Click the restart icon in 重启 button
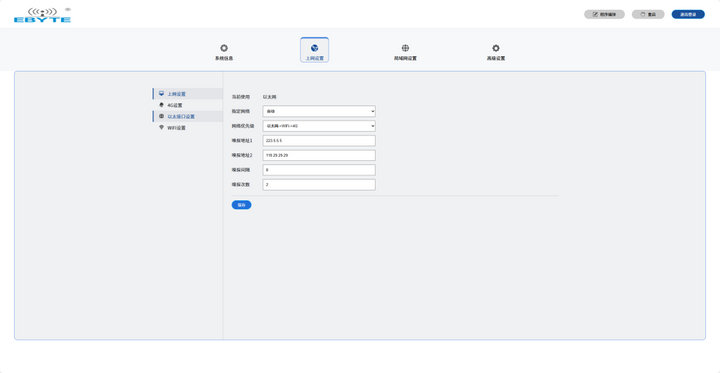Viewport: 720px width, 373px height. point(643,14)
